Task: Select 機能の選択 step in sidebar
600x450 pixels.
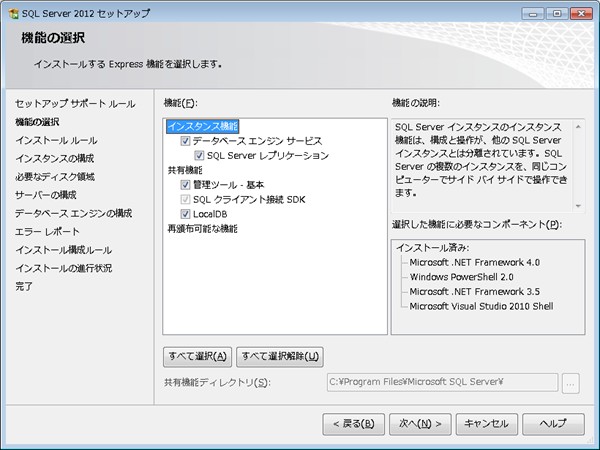Action: pyautogui.click(x=37, y=122)
